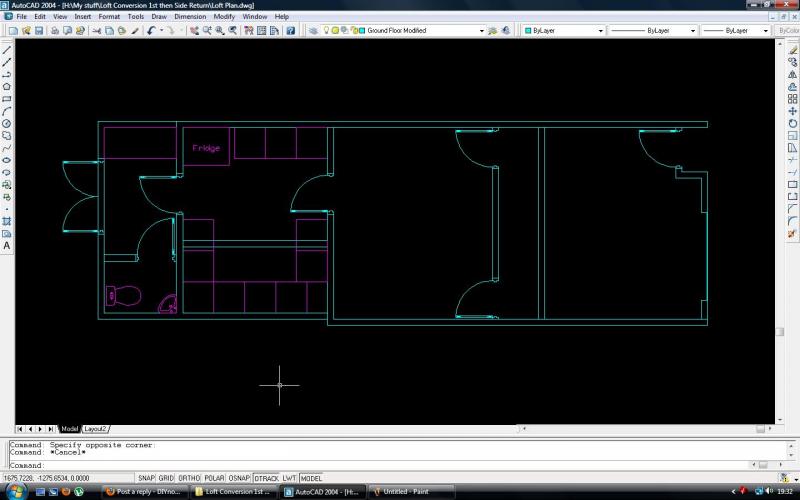
Task: Toggle OSNAP in status bar
Action: [x=239, y=478]
